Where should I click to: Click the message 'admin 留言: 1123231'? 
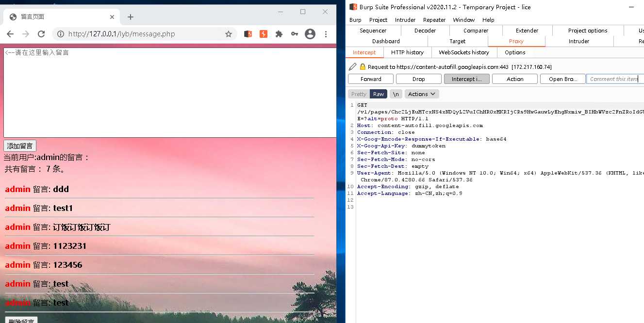pyautogui.click(x=46, y=246)
